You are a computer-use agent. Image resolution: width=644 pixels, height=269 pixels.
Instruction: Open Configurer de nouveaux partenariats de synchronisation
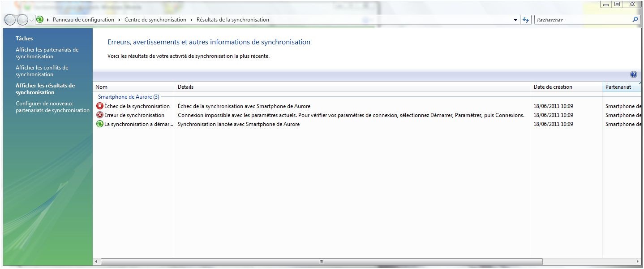[x=52, y=107]
